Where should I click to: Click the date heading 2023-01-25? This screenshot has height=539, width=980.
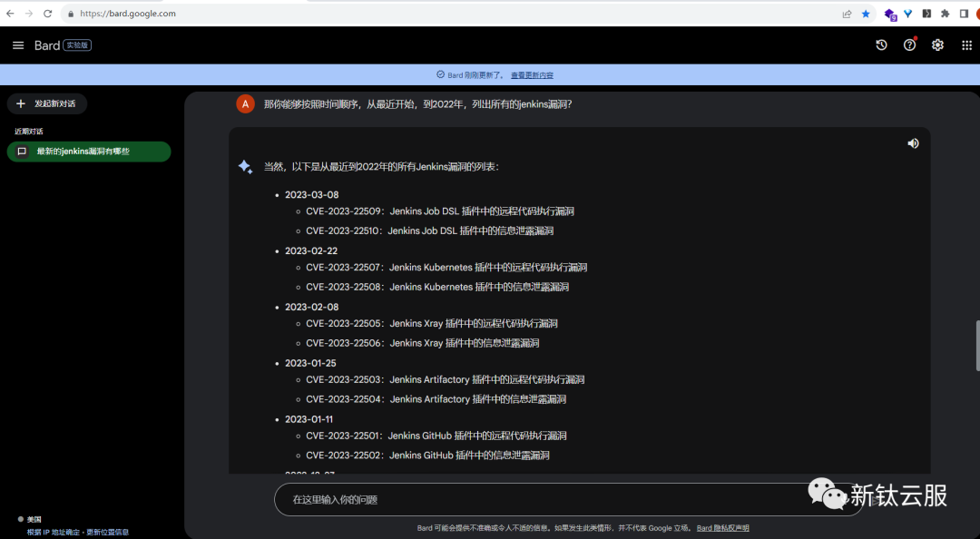tap(310, 363)
